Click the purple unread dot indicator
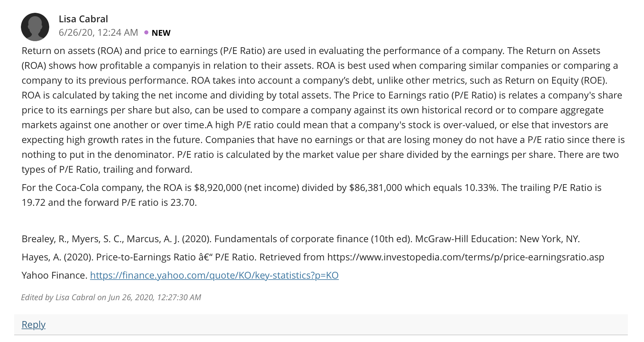Viewport: 644px width, 342px height. point(146,32)
